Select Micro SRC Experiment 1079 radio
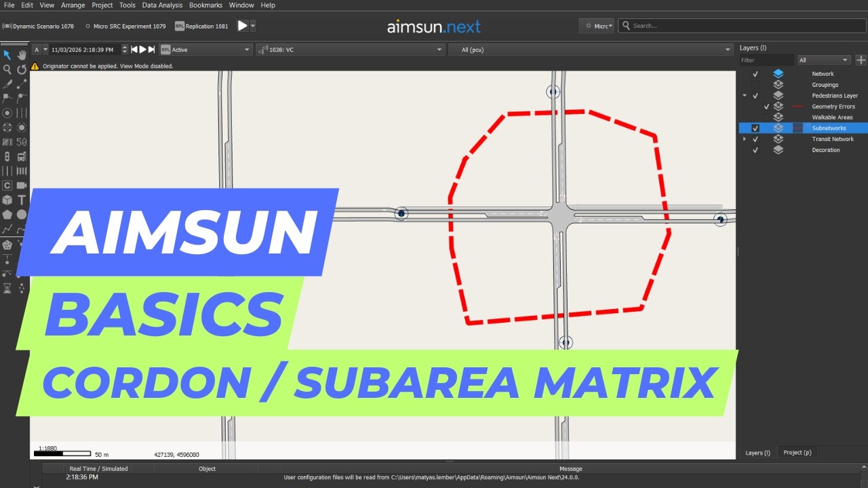This screenshot has width=868, height=488. (88, 26)
